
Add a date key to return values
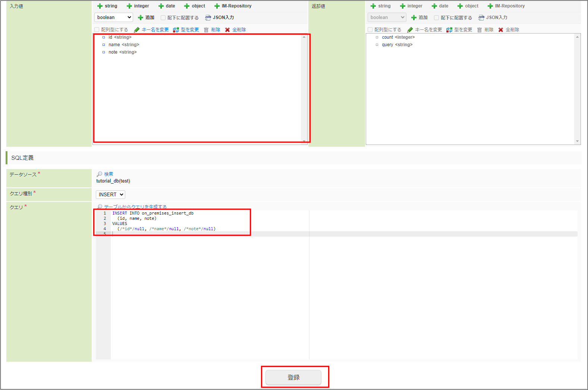click(440, 6)
